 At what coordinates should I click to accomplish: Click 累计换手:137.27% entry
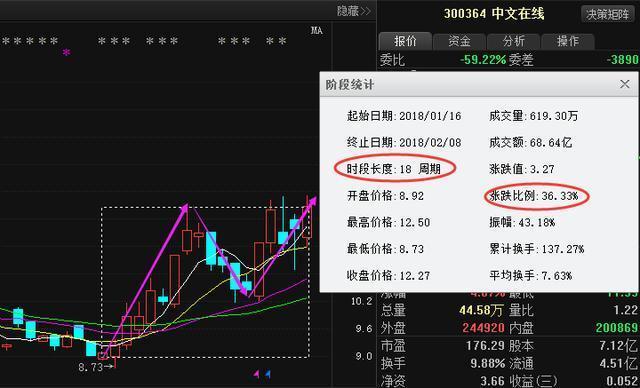pos(536,249)
